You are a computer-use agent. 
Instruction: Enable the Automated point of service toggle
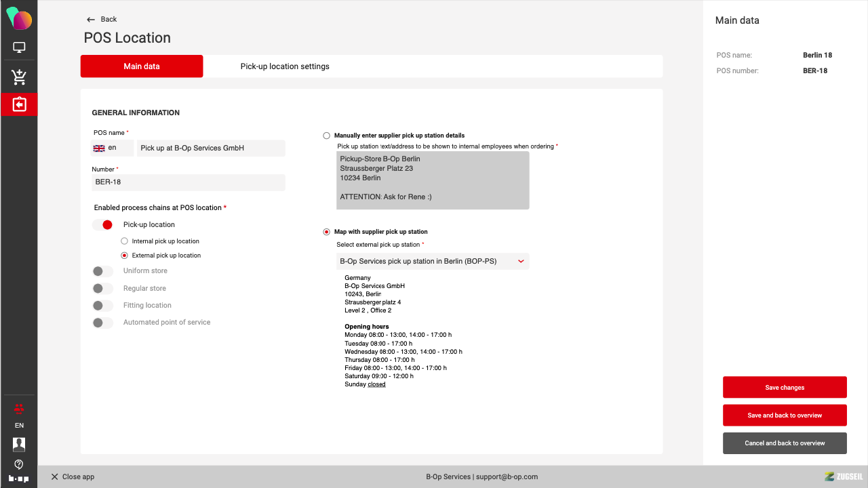pos(102,323)
